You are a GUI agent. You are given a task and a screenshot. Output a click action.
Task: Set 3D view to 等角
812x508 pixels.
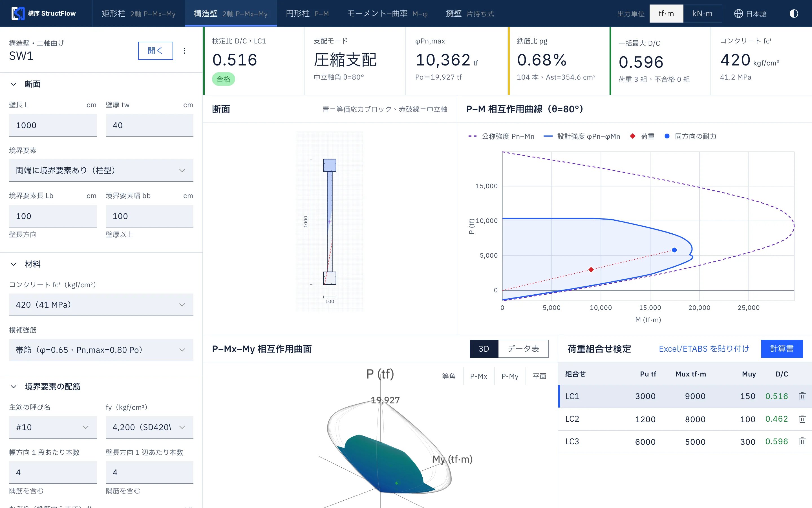tap(449, 376)
